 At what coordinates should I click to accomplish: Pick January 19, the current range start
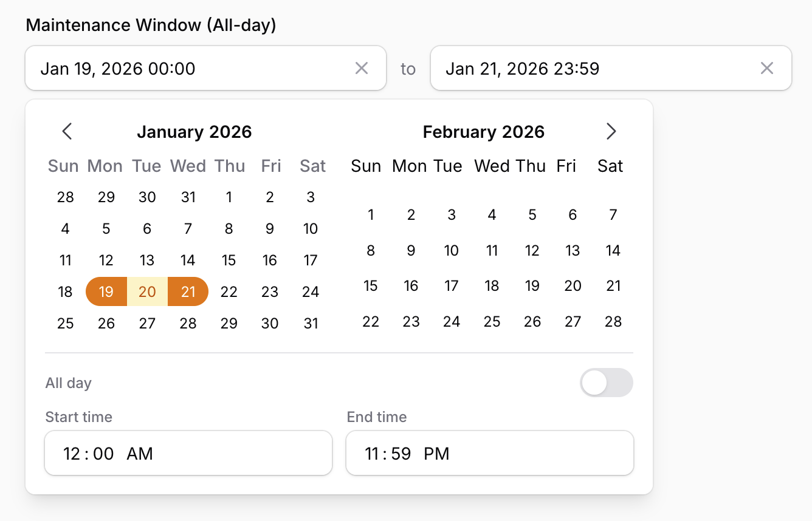pos(106,291)
